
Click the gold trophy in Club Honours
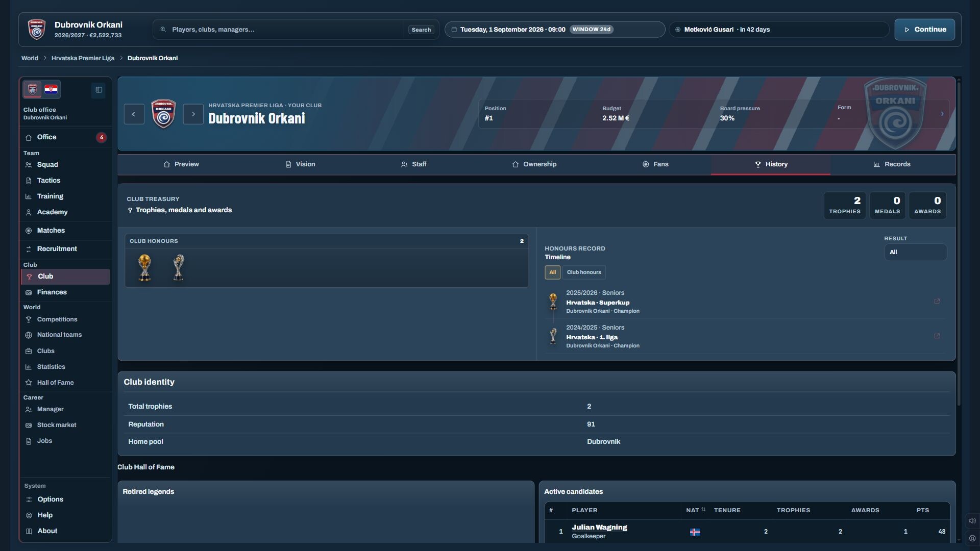[144, 267]
